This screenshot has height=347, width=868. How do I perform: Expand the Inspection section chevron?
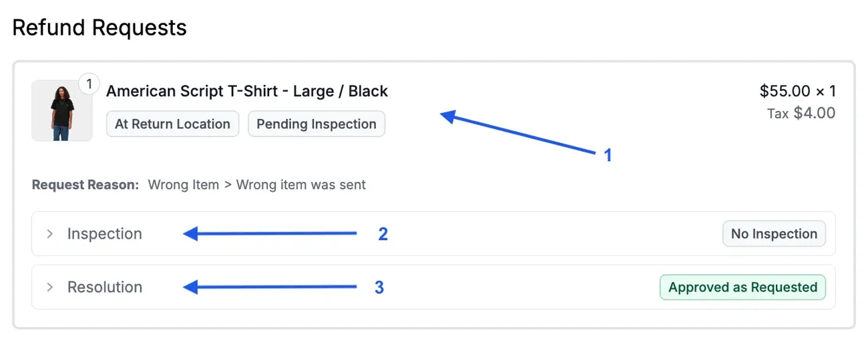pos(49,234)
